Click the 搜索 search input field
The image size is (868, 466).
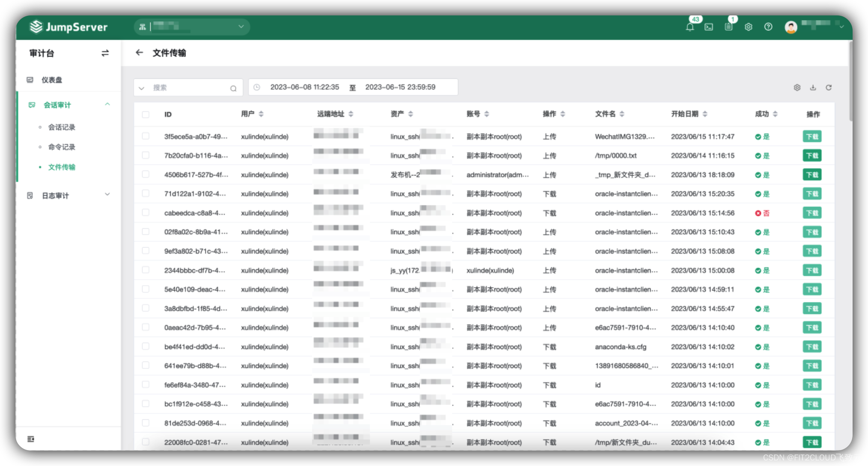coord(188,88)
